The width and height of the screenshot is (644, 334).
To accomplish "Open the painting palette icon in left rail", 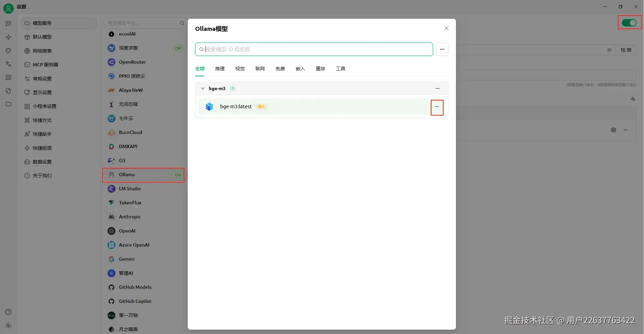I will click(x=8, y=51).
